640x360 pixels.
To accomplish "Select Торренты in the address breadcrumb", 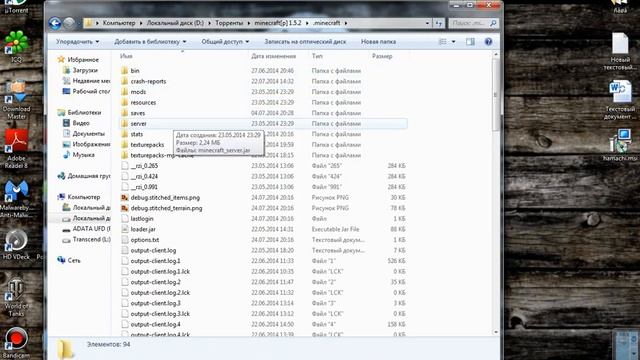I will click(x=229, y=23).
